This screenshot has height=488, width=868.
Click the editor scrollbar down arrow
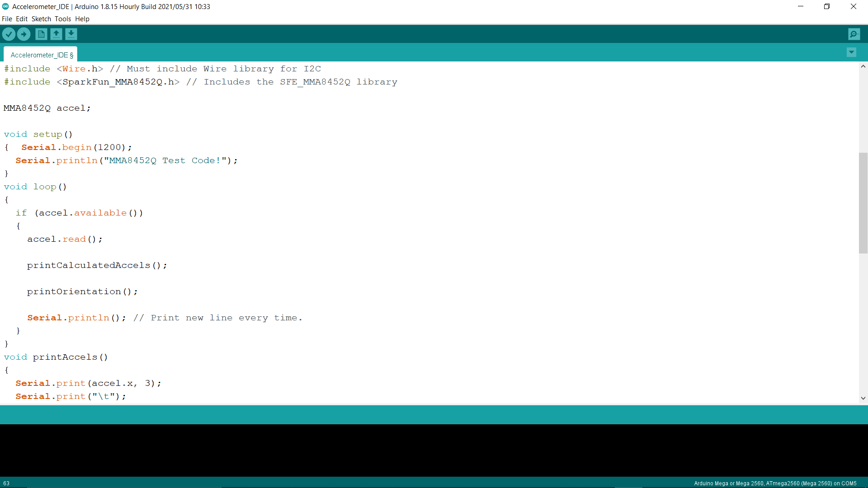click(x=863, y=398)
